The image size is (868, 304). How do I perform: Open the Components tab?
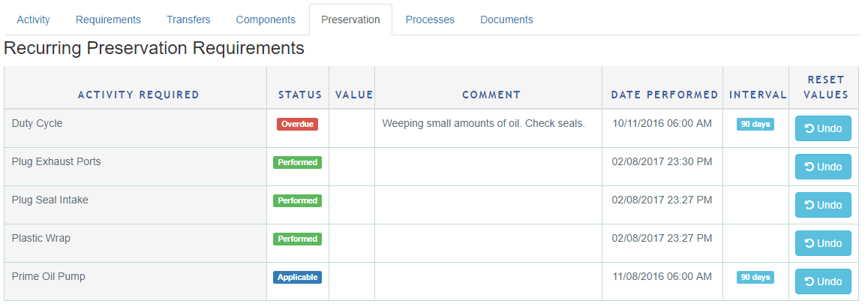(x=266, y=20)
